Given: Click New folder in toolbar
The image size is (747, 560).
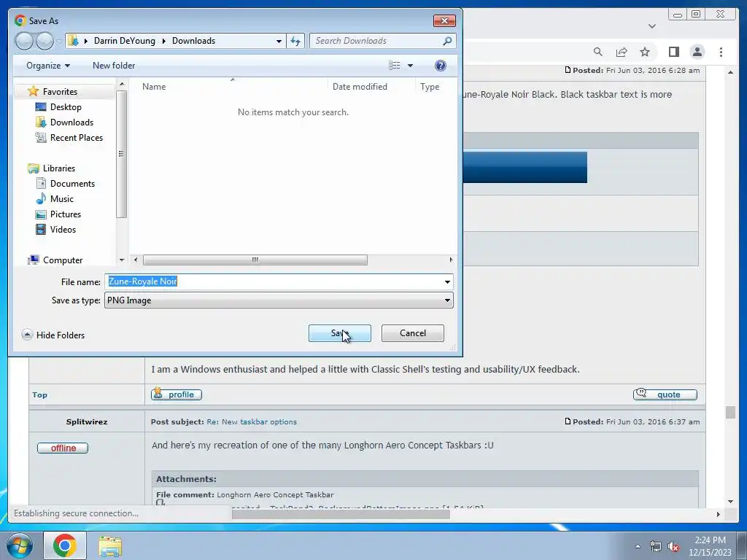Looking at the screenshot, I should (114, 66).
